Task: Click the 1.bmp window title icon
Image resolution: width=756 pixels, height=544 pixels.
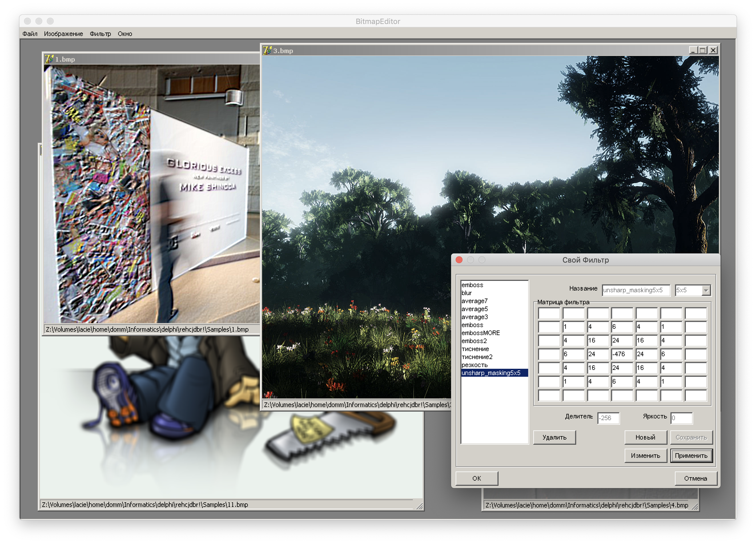Action: [49, 59]
